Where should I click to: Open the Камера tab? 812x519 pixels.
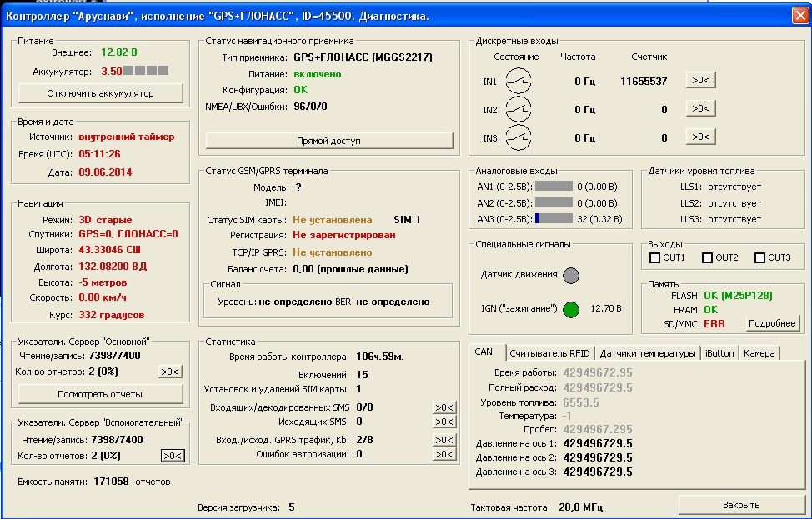click(x=759, y=353)
